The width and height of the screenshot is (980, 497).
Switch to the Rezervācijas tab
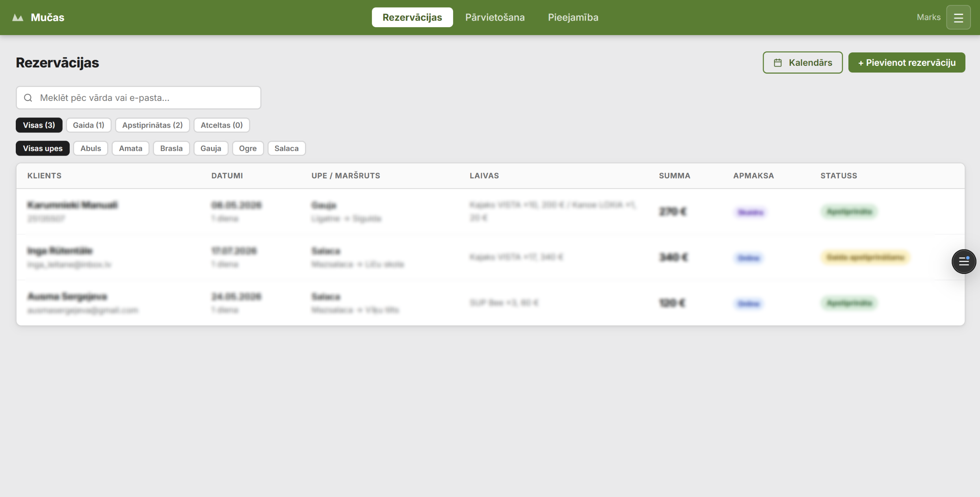click(x=412, y=17)
